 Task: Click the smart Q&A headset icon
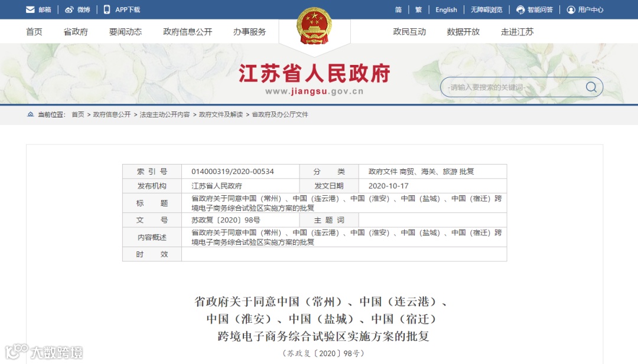[x=520, y=10]
